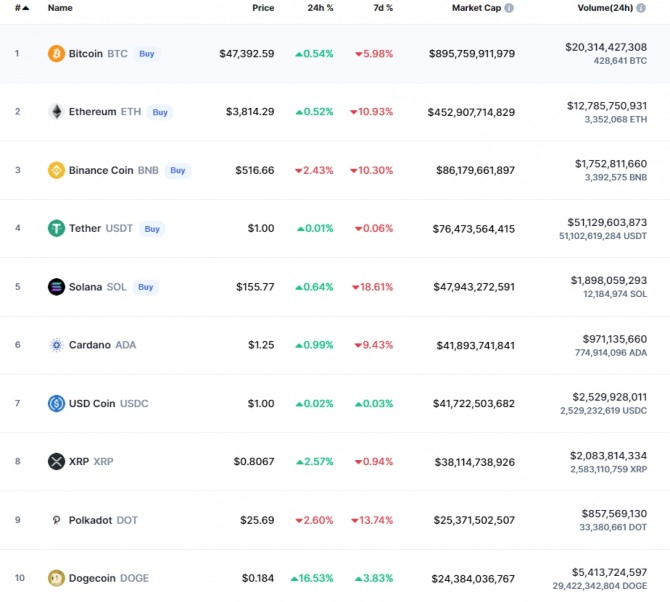
Task: Open the Market Cap info tooltip icon
Action: click(x=509, y=8)
